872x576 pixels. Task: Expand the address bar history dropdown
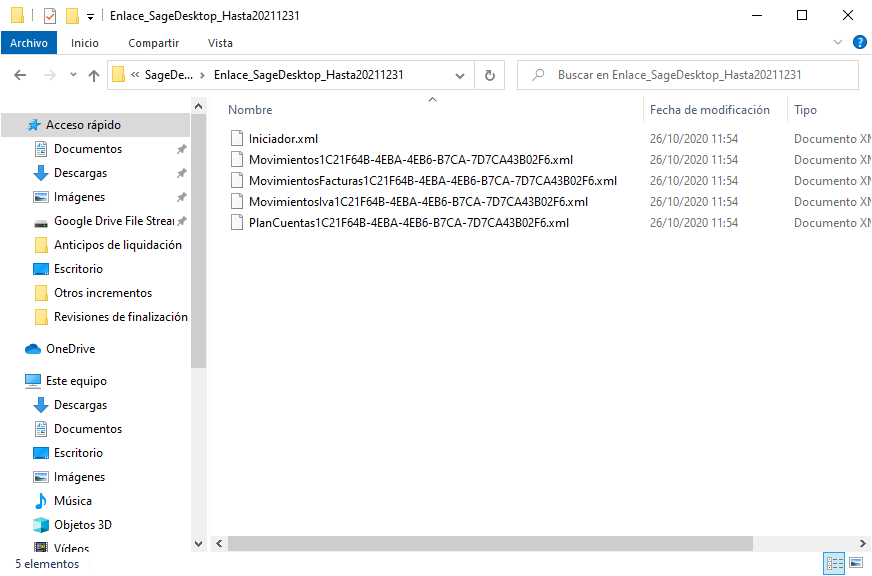(x=460, y=75)
